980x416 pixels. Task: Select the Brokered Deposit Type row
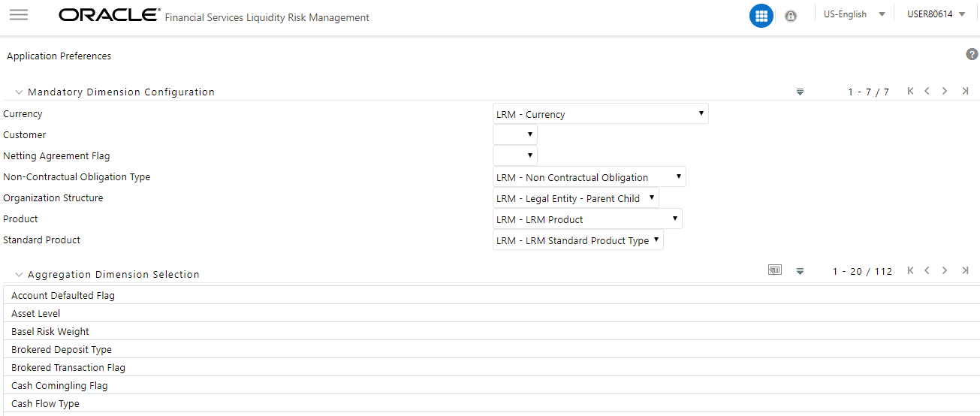point(491,349)
